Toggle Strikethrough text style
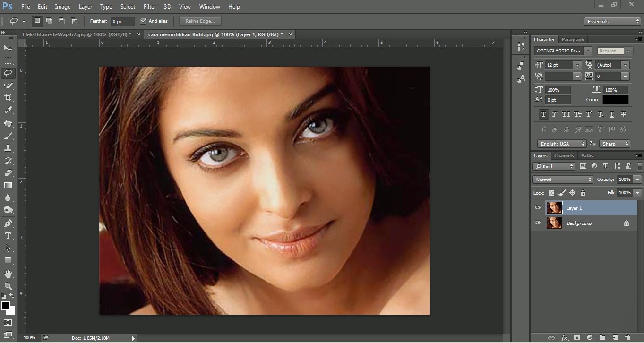The width and height of the screenshot is (644, 343). coord(623,114)
